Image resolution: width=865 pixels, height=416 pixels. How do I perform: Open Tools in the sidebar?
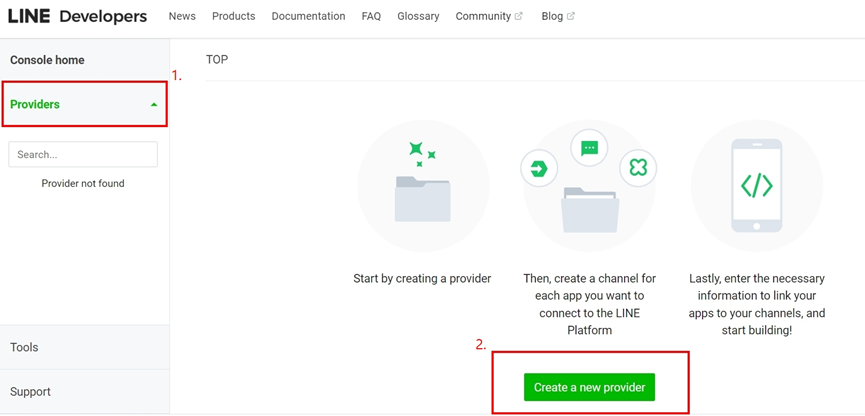pyautogui.click(x=84, y=347)
